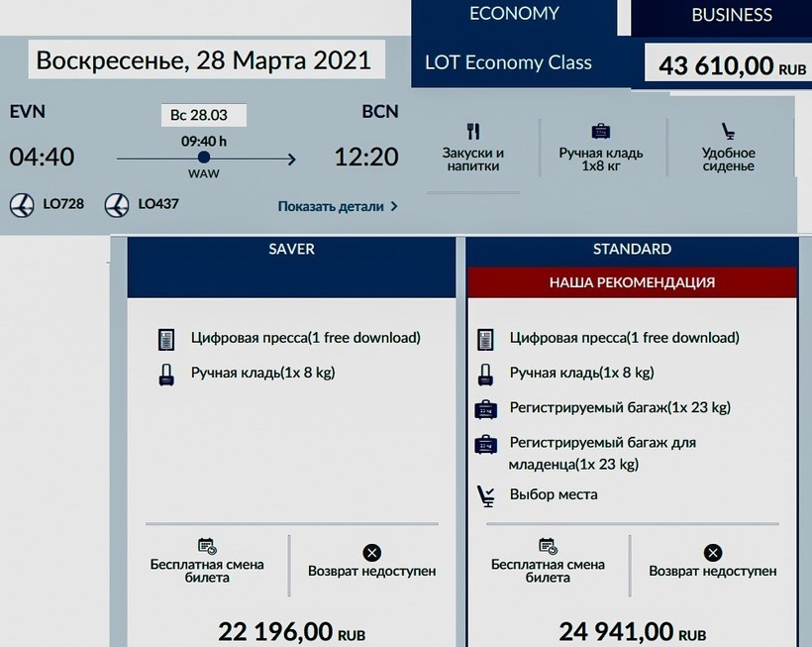Switch to the BUSINESS tab
812x647 pixels.
[x=731, y=16]
